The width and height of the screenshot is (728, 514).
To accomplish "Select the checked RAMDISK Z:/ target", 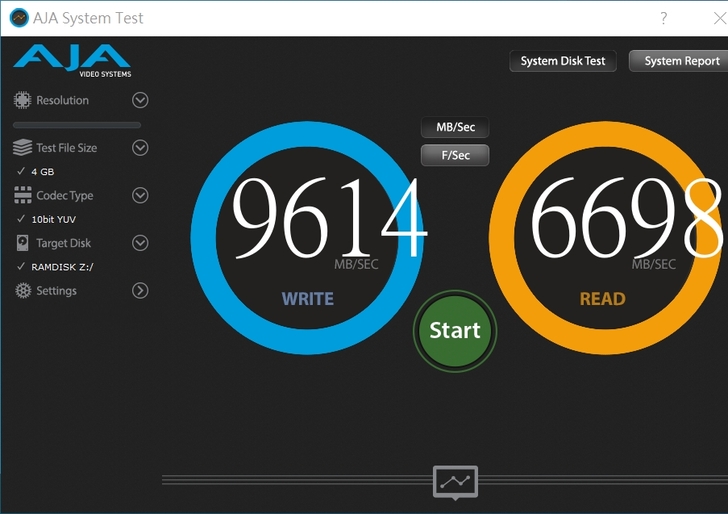I will coord(55,267).
